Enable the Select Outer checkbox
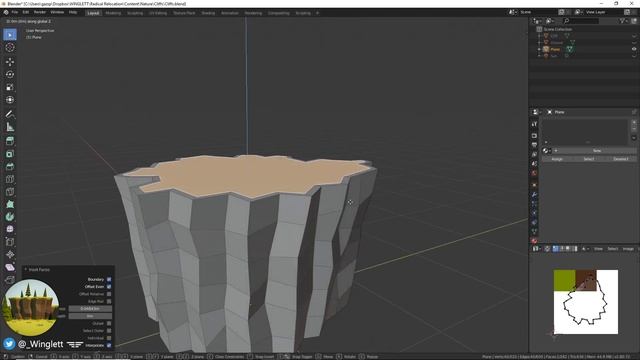 pyautogui.click(x=109, y=331)
